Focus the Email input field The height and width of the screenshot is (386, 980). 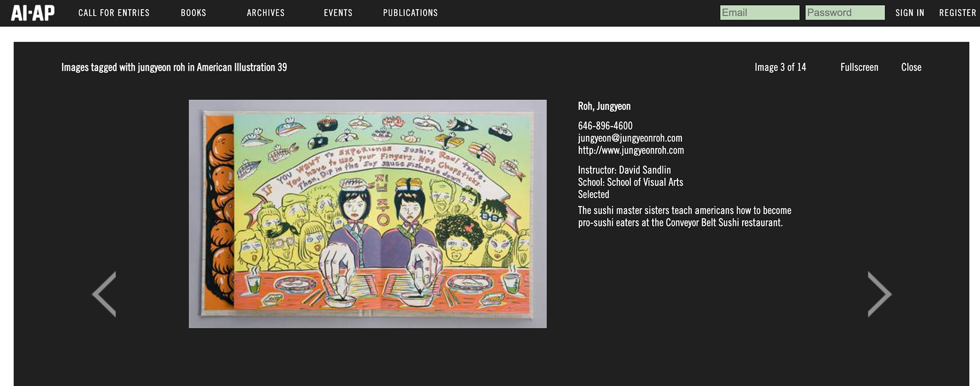click(x=759, y=13)
